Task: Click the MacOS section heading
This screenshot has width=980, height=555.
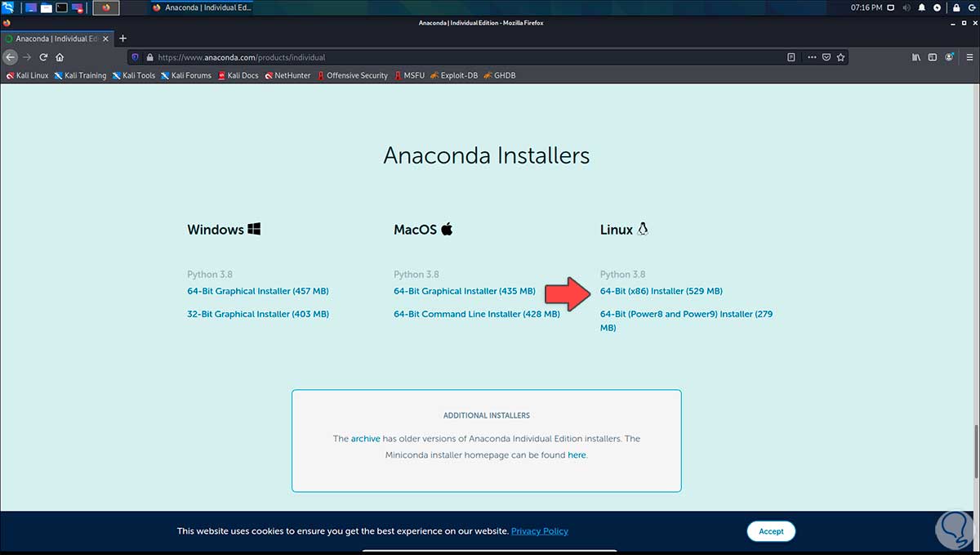Action: (x=423, y=230)
